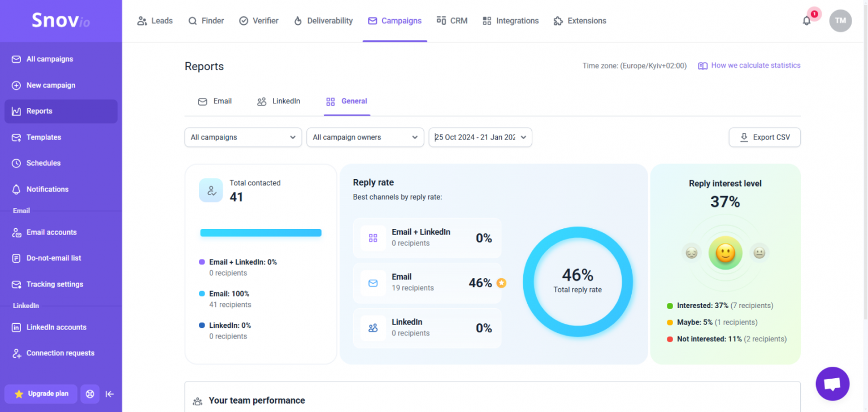This screenshot has width=868, height=412.
Task: Open the Finder menu
Action: point(206,21)
